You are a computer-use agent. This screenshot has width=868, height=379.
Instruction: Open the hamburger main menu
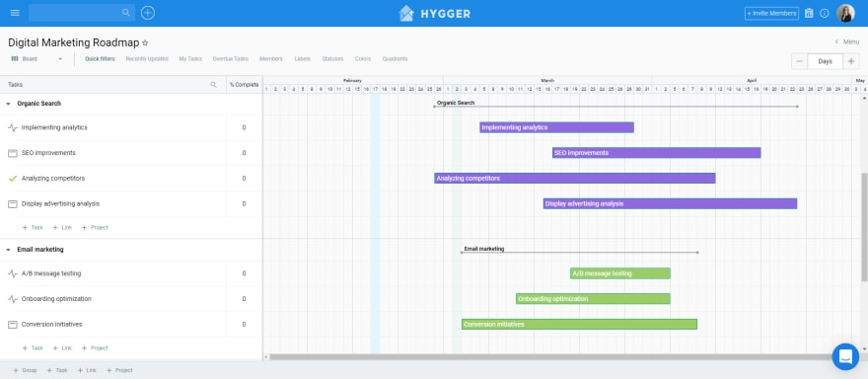pyautogui.click(x=15, y=13)
